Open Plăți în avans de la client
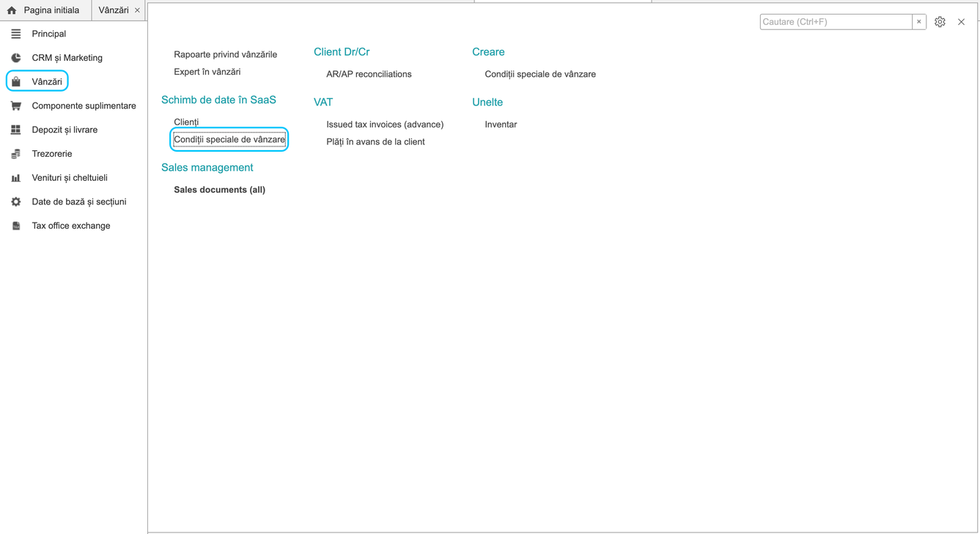This screenshot has height=534, width=980. point(375,142)
